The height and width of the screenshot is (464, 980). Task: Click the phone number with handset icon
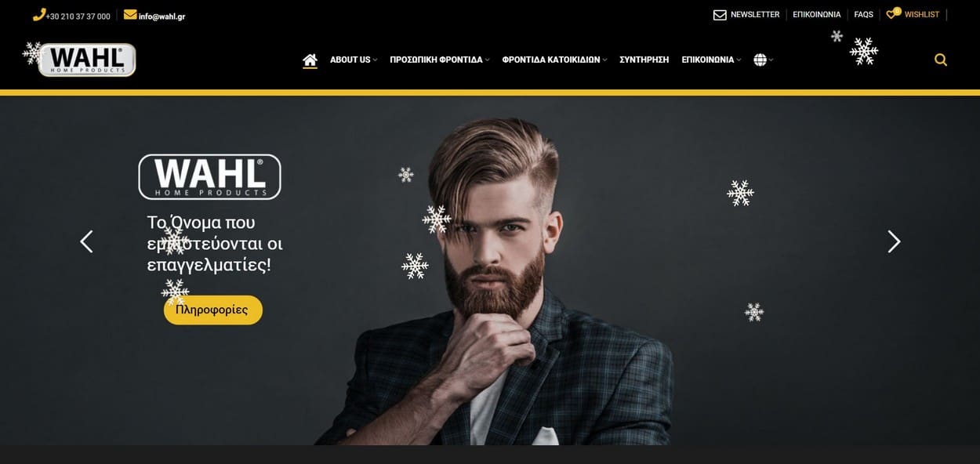tap(71, 16)
